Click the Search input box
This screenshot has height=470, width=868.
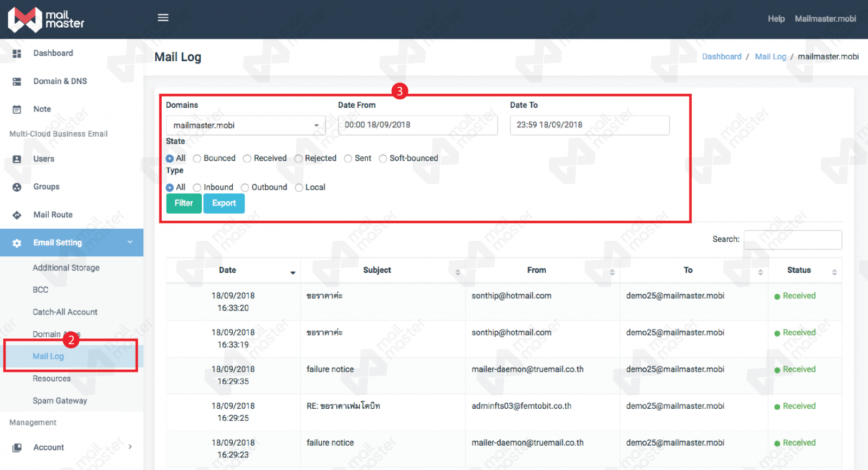793,240
